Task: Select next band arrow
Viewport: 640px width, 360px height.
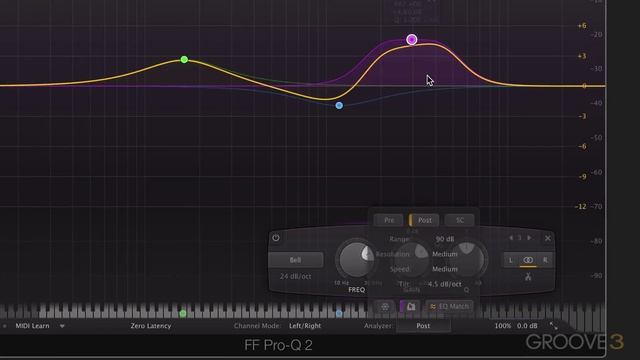Action: (x=529, y=238)
